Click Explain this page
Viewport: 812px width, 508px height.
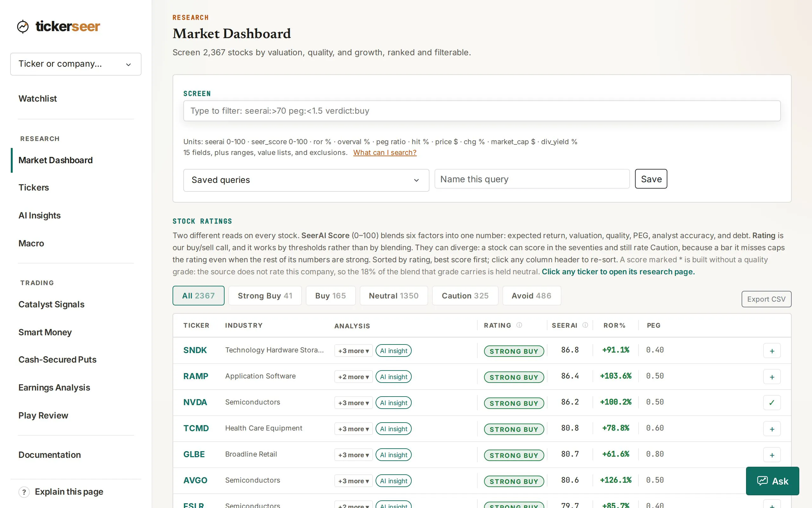click(69, 492)
